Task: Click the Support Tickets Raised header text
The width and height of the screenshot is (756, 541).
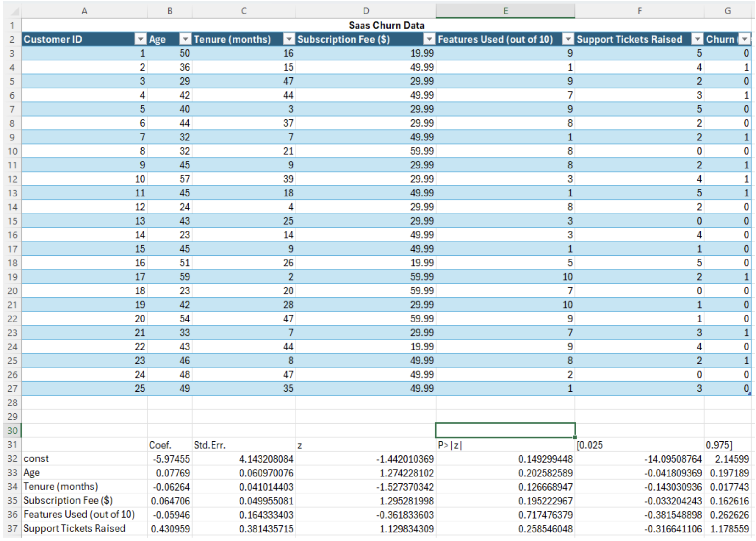Action: (629, 39)
